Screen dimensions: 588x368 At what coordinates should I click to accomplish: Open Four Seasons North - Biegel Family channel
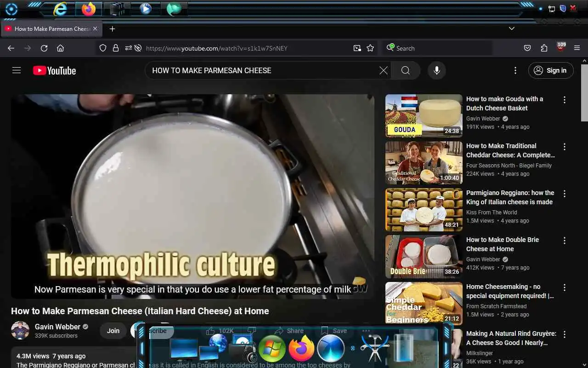click(509, 166)
